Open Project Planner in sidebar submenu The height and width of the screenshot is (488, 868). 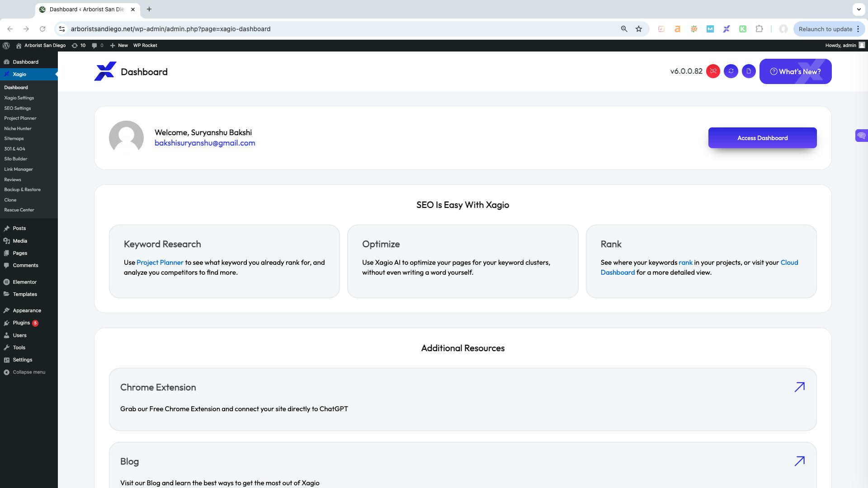click(20, 118)
